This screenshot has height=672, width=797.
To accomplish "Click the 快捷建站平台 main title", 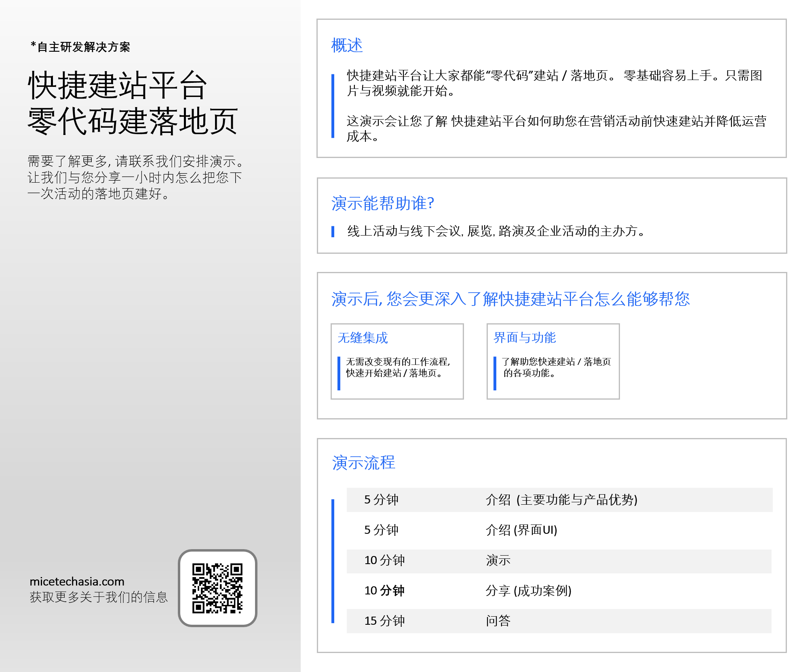I will point(133,103).
